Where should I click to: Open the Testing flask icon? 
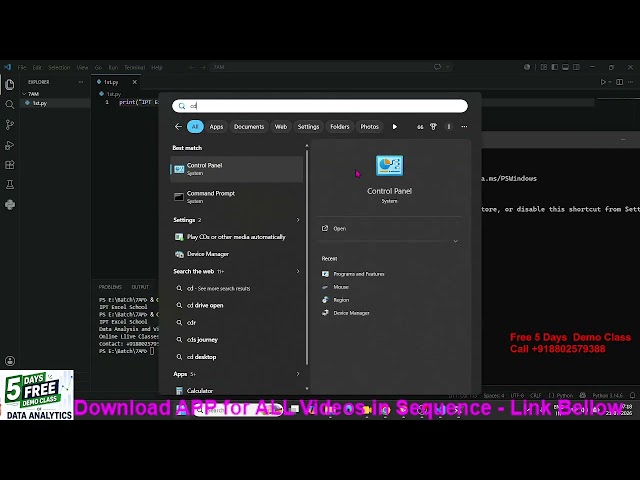pos(10,184)
